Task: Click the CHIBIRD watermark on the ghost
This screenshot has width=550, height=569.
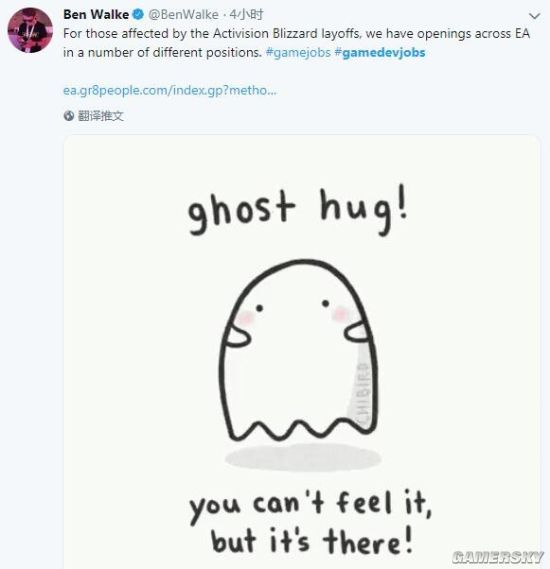Action: pos(360,392)
